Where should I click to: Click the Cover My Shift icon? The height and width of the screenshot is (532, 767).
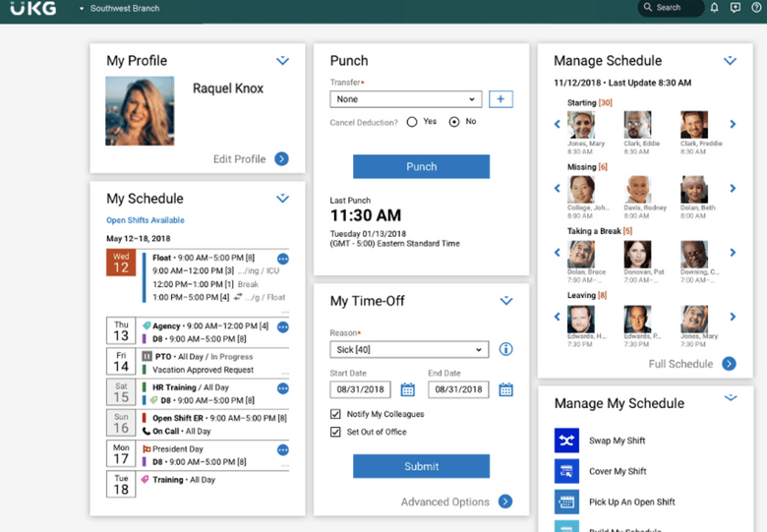tap(566, 471)
